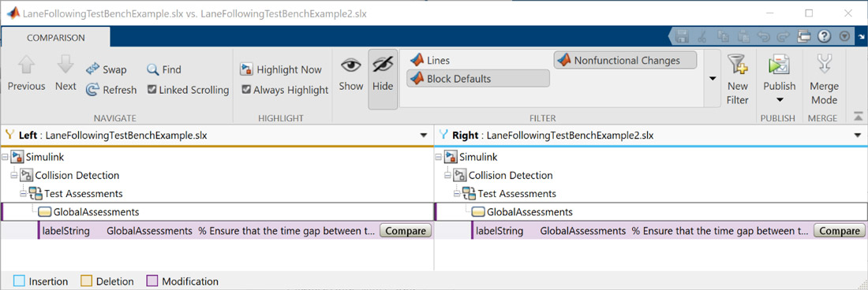Collapse the toolstrip with the arrow below MERGE
The image size is (868, 290).
pyautogui.click(x=858, y=116)
